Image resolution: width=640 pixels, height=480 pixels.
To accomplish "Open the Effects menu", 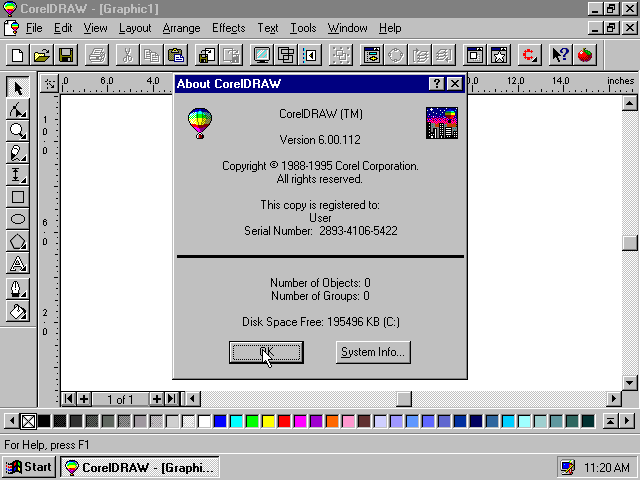I will (x=229, y=28).
